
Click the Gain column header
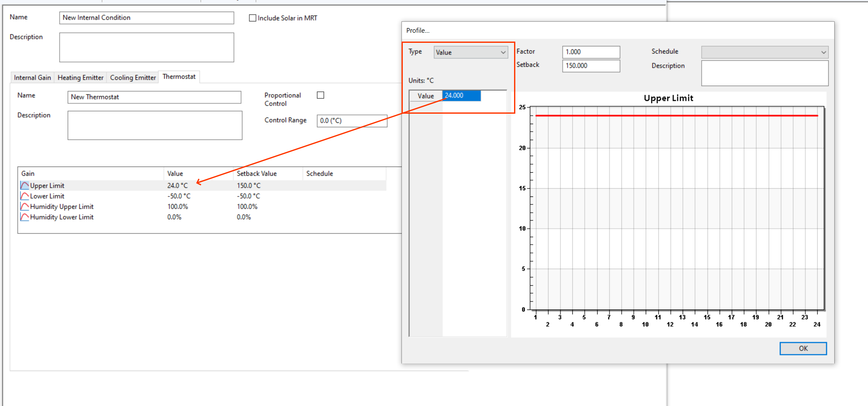pos(91,173)
